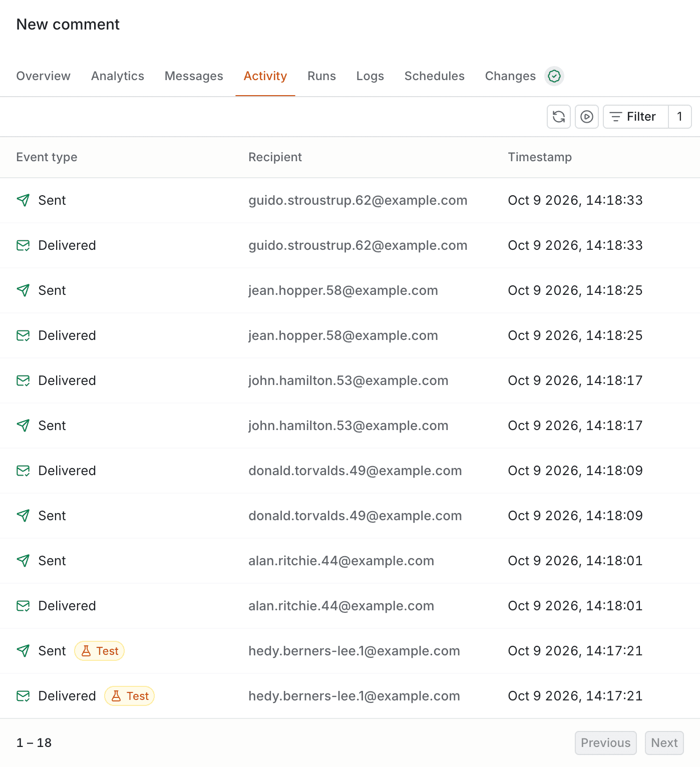Click the Sent row's recipient hedy.berners-lee.1@example.com
This screenshot has height=767, width=700.
(355, 651)
